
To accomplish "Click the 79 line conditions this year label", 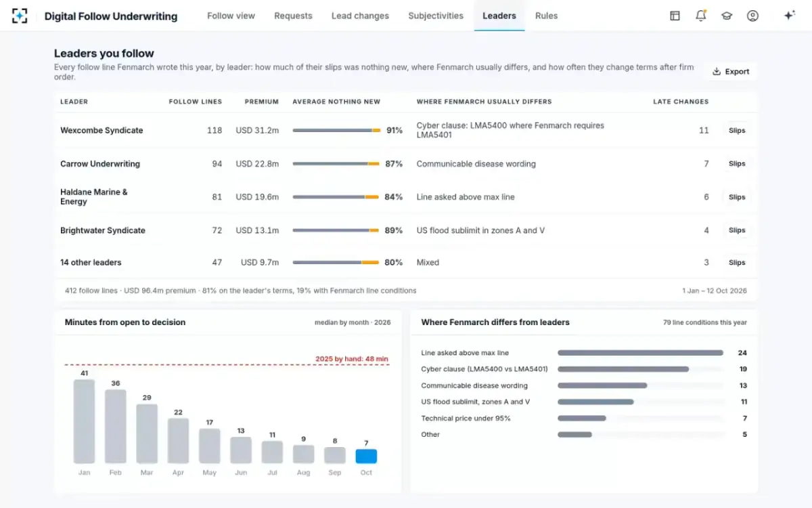I will pos(705,322).
